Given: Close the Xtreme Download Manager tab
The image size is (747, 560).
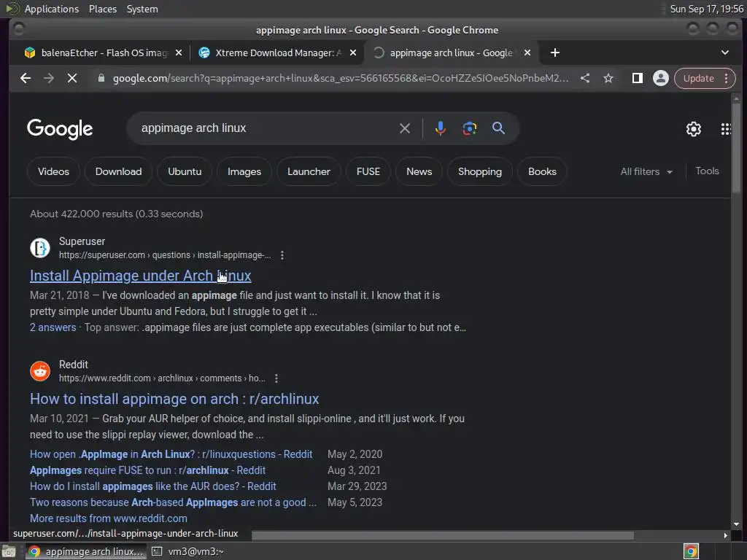Looking at the screenshot, I should coord(353,52).
